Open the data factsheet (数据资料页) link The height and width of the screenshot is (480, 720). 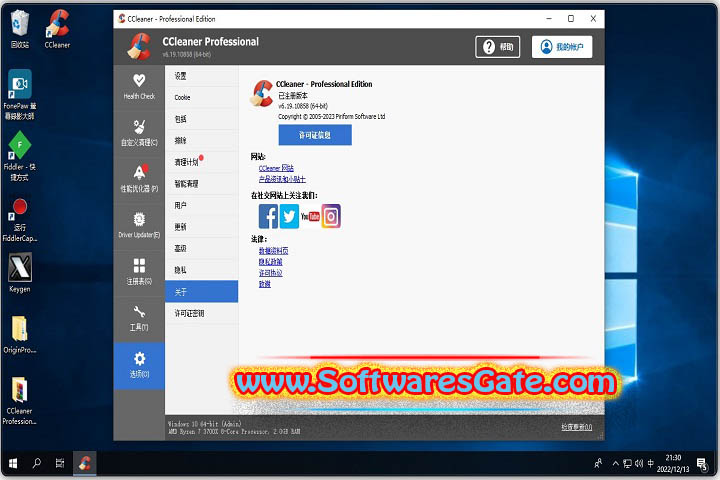(273, 251)
